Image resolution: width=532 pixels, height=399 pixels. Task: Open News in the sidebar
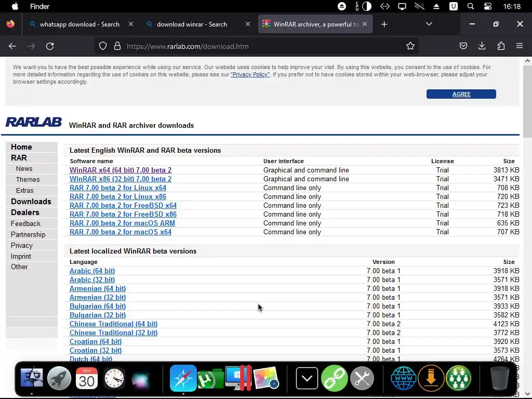pos(24,169)
